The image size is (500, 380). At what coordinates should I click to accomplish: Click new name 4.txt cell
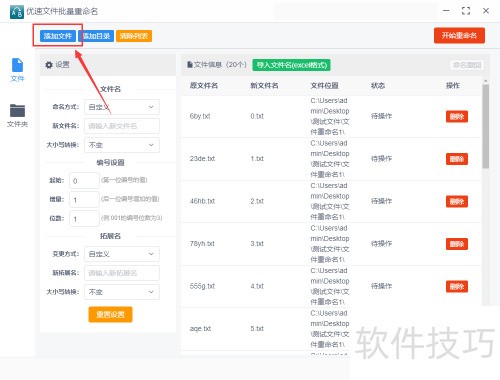257,286
